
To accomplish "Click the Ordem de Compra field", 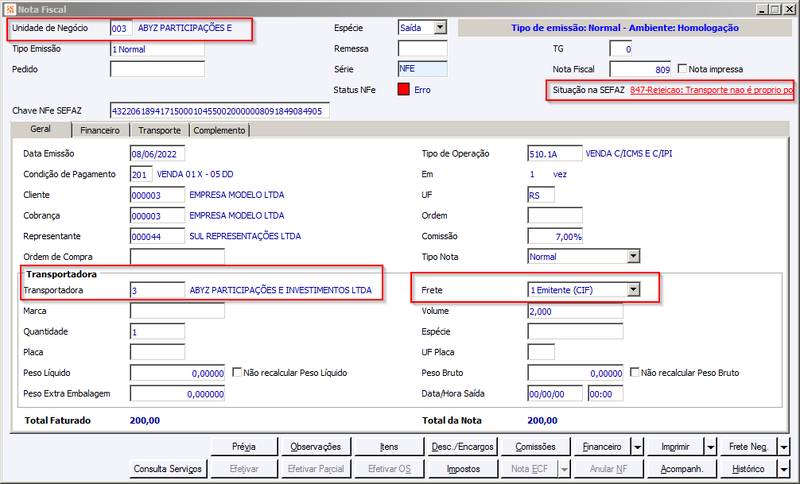I will click(177, 257).
